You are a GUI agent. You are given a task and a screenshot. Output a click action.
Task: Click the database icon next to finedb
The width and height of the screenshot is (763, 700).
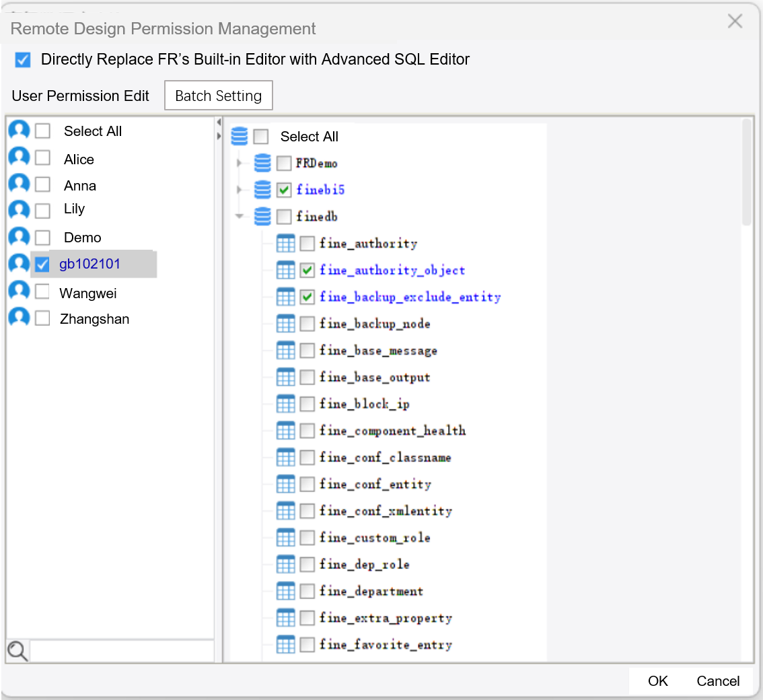pyautogui.click(x=262, y=216)
